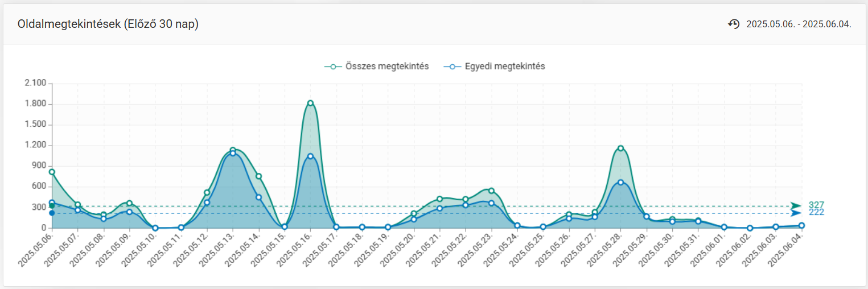Click the blue arrowhead of the 222 average line

(796, 213)
